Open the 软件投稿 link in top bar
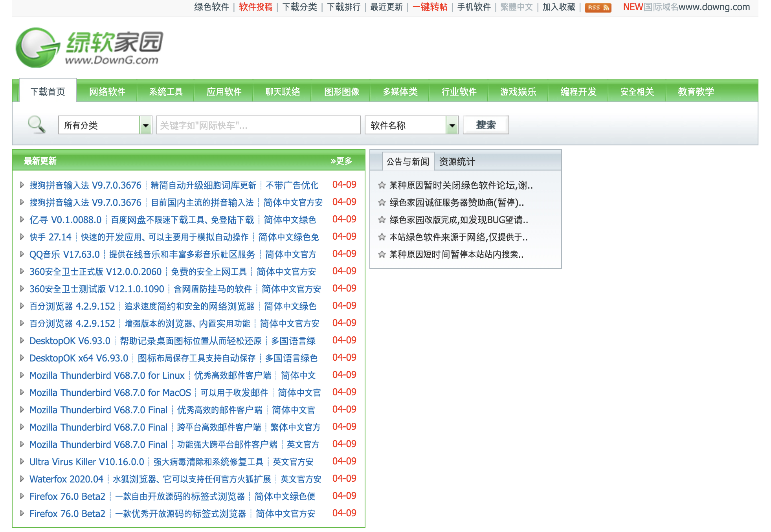771x532 pixels. [x=255, y=7]
